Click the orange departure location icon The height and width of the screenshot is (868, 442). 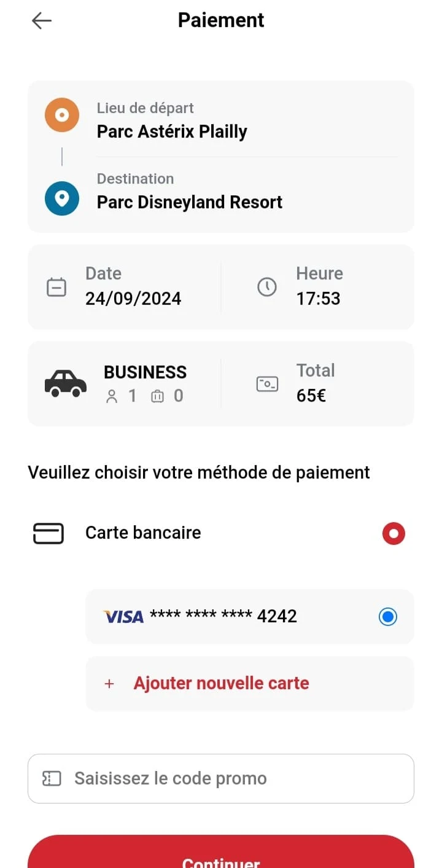pos(62,115)
